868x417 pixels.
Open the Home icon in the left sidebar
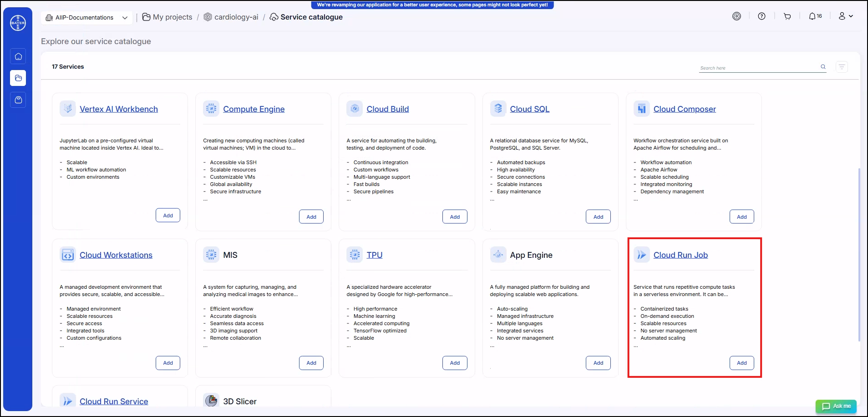pos(18,56)
